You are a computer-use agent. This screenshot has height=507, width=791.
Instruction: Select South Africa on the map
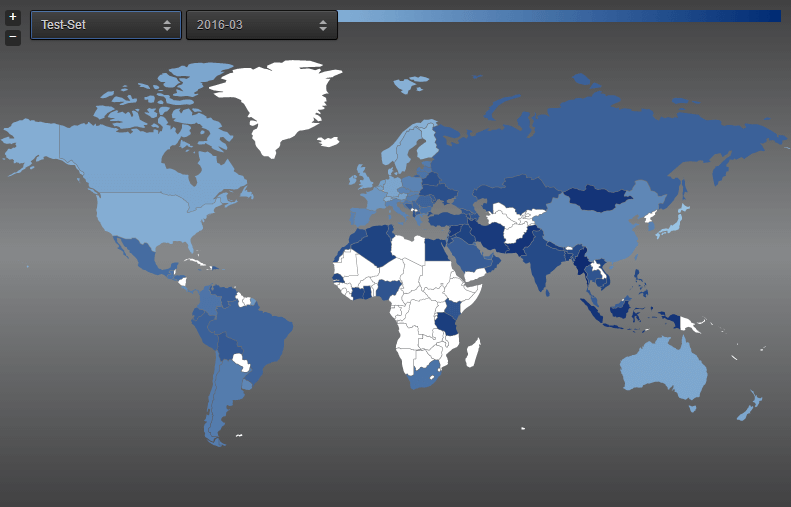[425, 376]
